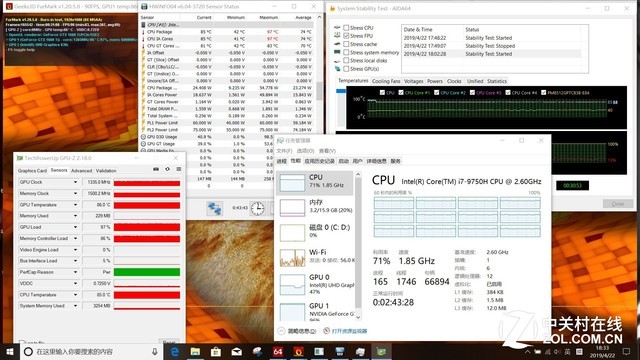
Task: Switch to GPU-Z Advanced tab
Action: 82,171
